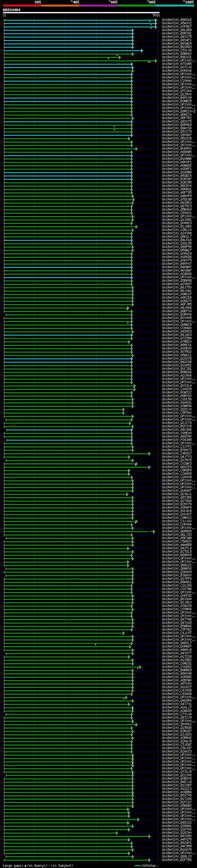Select hit label UniRef100_A2QN36
Screen dimensions: 197x868
(177, 274)
